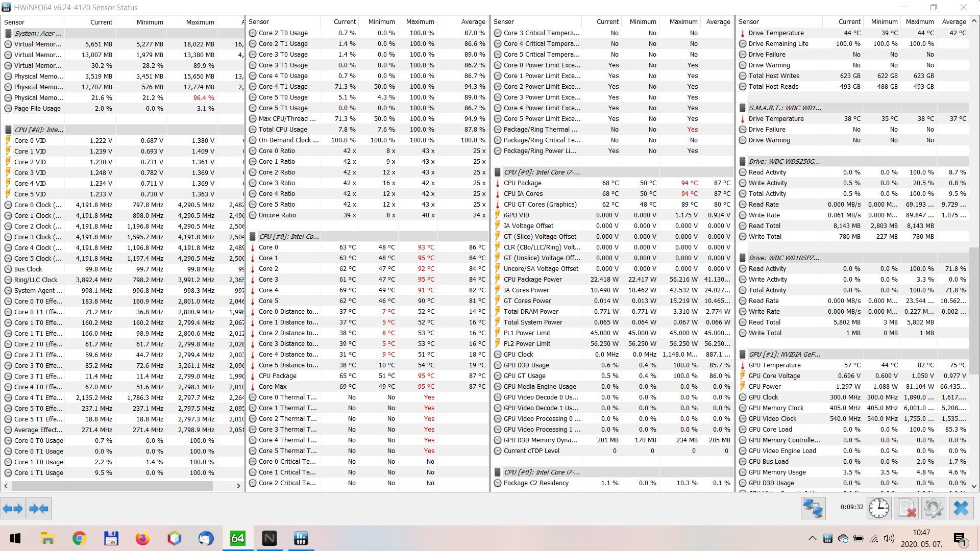The height and width of the screenshot is (551, 980).
Task: Select the PL1 Power Limit row
Action: click(612, 333)
